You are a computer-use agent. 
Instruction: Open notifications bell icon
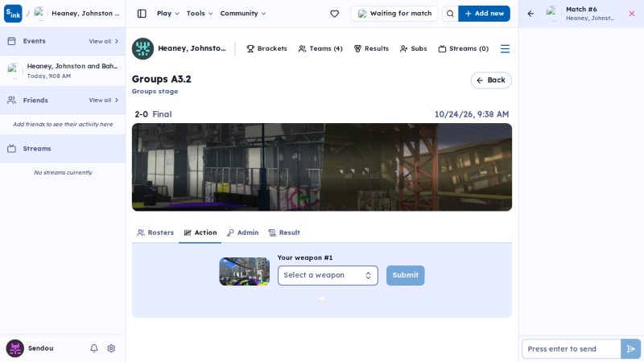click(94, 348)
